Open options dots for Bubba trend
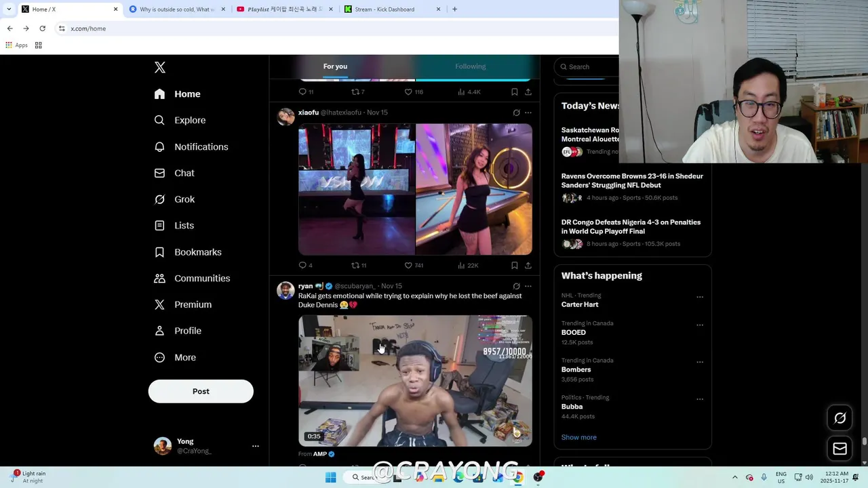 click(700, 399)
